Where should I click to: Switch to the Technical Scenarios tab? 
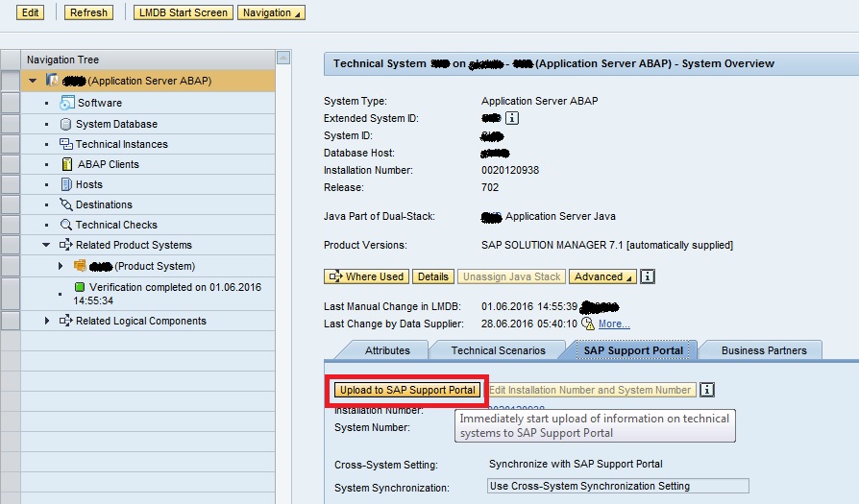click(x=498, y=350)
